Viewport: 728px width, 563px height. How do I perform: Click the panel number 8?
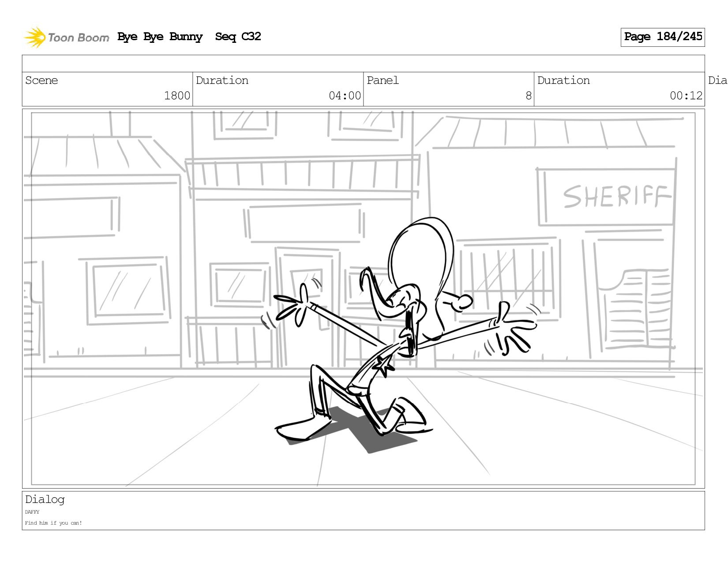[529, 96]
